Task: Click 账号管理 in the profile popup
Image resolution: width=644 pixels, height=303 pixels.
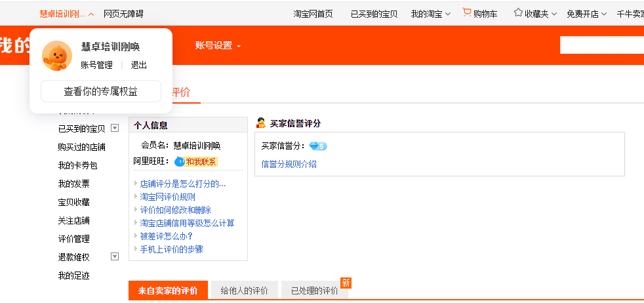Action: [96, 66]
